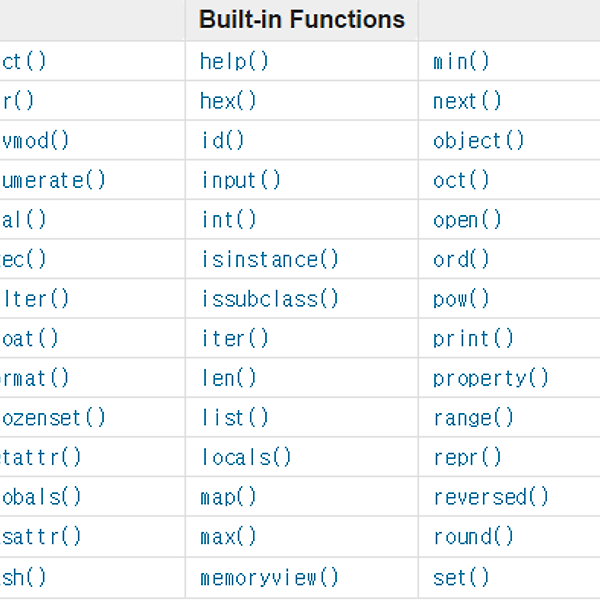Open the repr() function link

468,458
